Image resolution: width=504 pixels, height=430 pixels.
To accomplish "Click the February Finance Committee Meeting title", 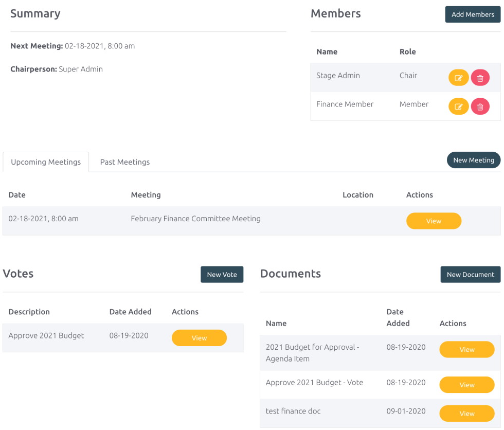I will [x=196, y=219].
